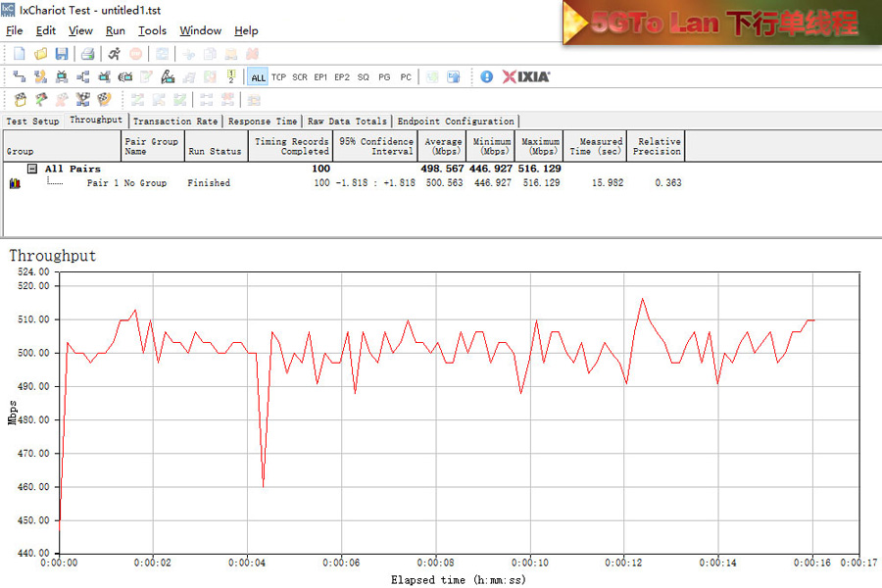Toggle the EP1 filter button
The image size is (882, 588).
[x=320, y=77]
